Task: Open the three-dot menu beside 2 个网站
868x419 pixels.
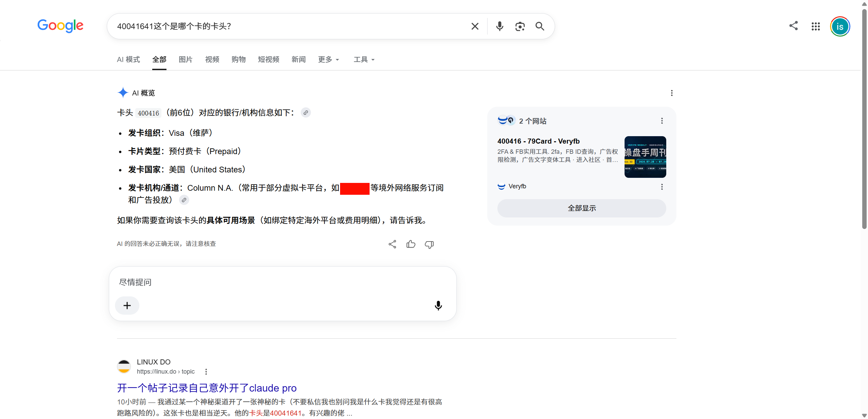Action: tap(662, 121)
